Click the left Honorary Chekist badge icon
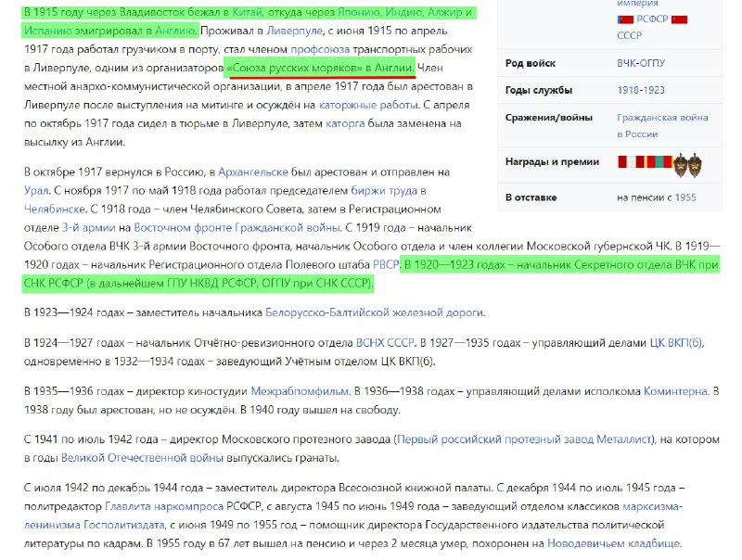Screen dimensions: 742x560 (x=680, y=165)
